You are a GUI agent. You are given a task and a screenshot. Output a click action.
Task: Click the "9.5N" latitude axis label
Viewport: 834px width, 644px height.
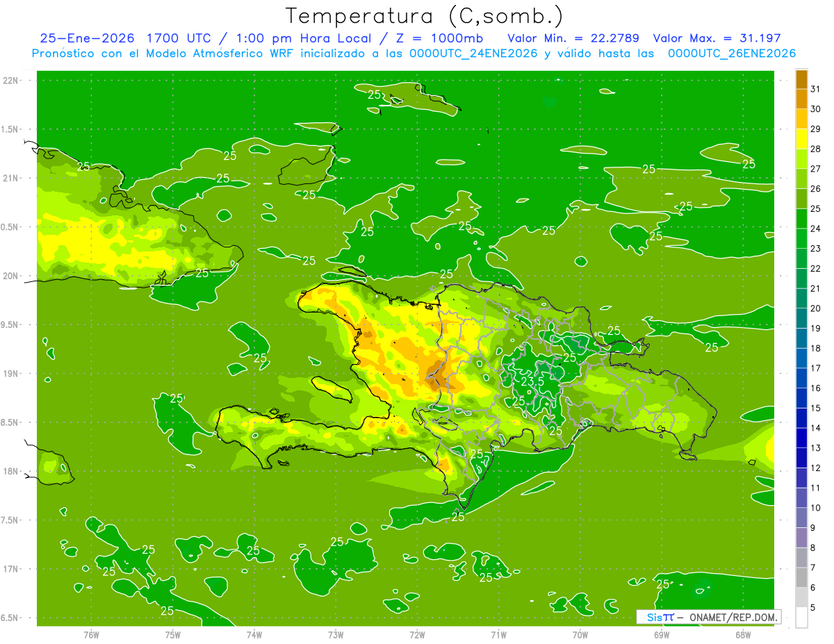[x=10, y=325]
